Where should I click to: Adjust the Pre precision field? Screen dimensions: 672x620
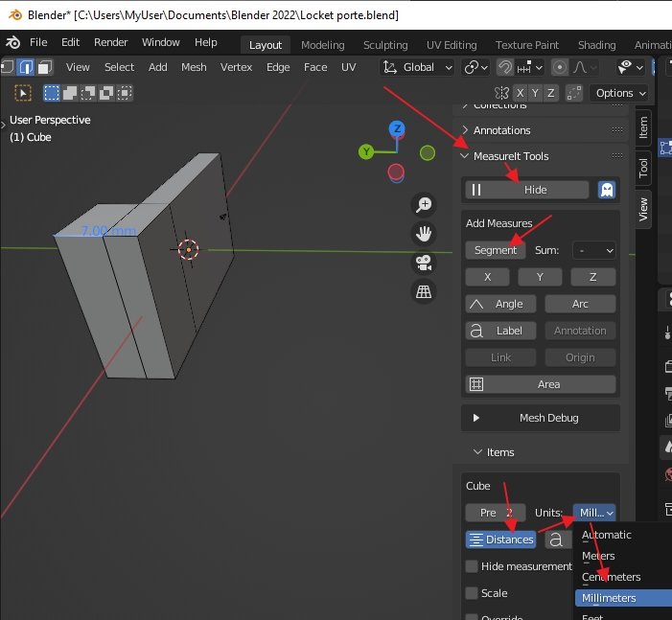click(x=496, y=513)
